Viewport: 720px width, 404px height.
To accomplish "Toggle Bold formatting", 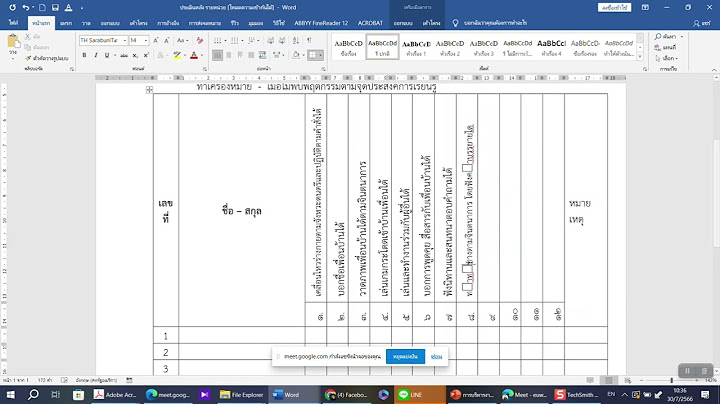I will (x=84, y=55).
